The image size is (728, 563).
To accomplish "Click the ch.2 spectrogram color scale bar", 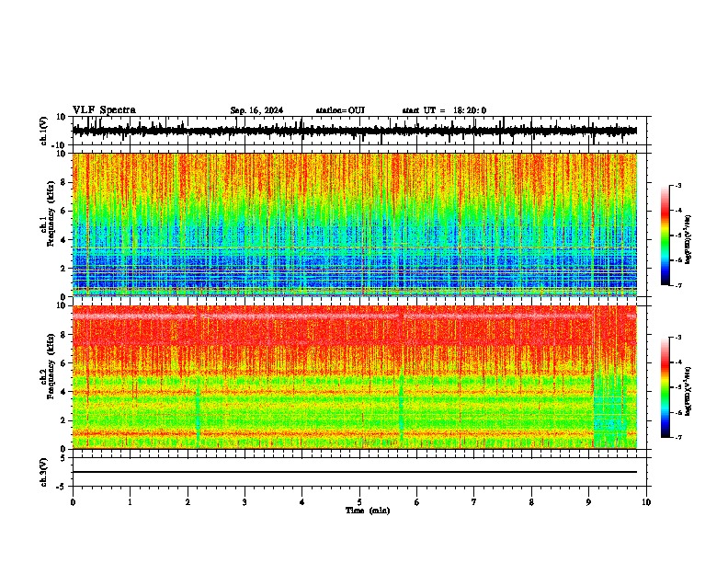I will (x=665, y=387).
